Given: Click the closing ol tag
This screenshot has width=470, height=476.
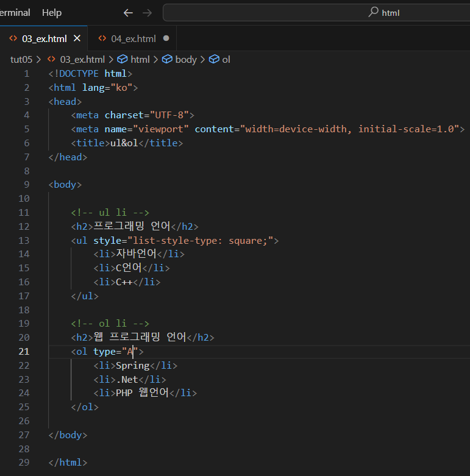Looking at the screenshot, I should point(85,407).
